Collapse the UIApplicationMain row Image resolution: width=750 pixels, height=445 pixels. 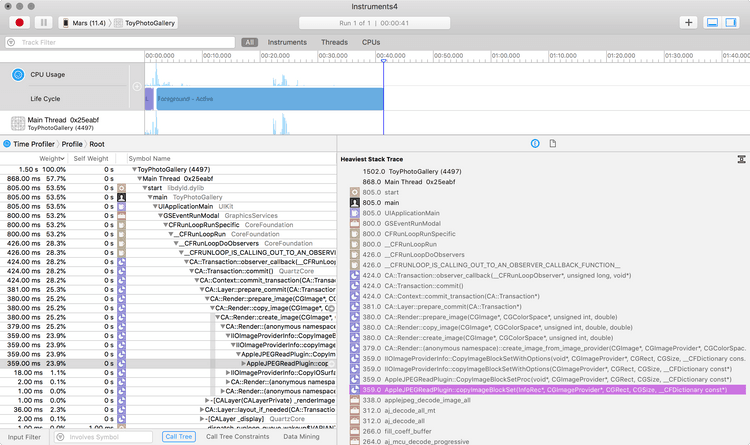pyautogui.click(x=155, y=207)
